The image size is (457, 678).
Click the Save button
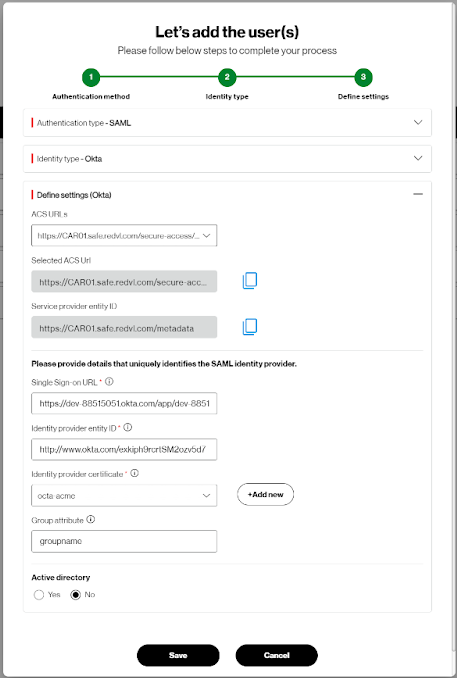178,655
